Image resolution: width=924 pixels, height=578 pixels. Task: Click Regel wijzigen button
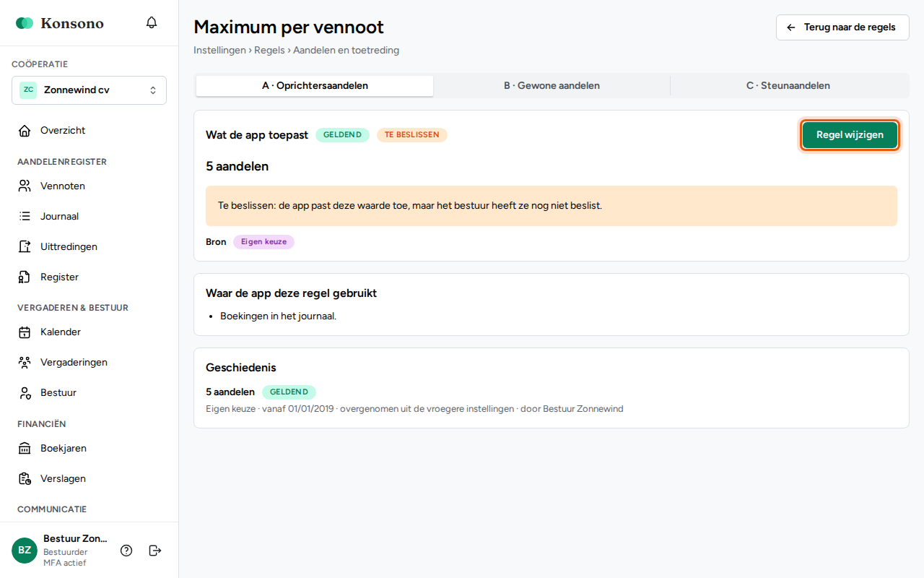(850, 135)
